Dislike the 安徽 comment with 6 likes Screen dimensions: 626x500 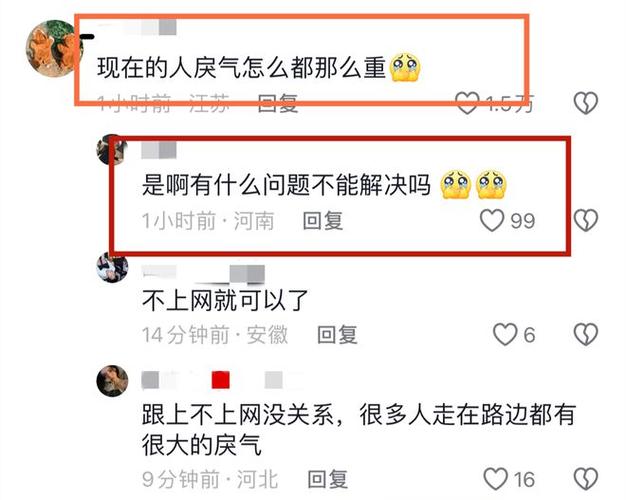click(585, 334)
